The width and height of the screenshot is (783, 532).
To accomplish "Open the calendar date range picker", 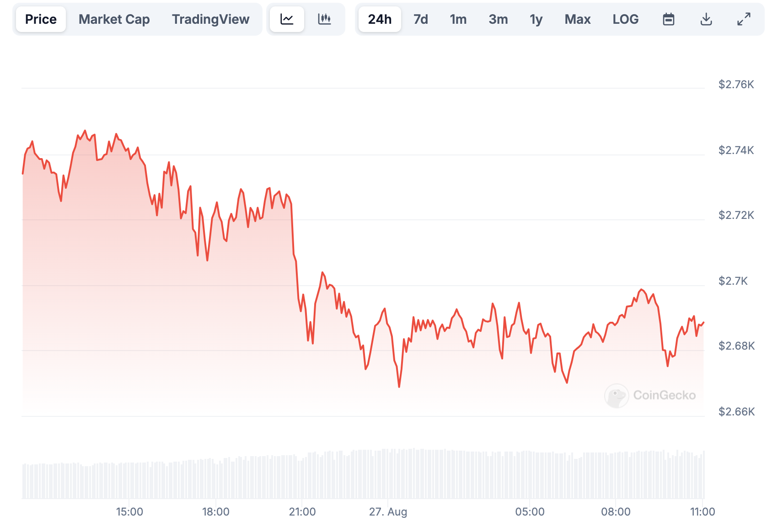I will (x=668, y=19).
